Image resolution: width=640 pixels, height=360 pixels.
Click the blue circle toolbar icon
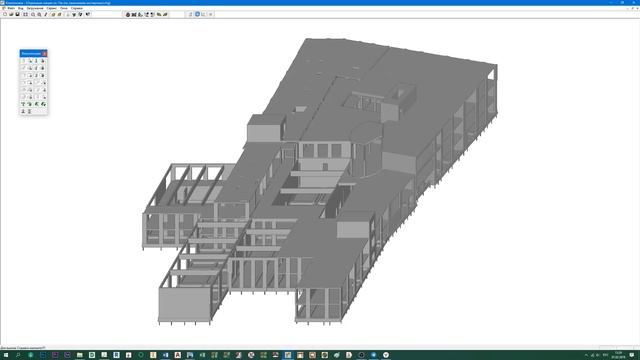[x=197, y=14]
